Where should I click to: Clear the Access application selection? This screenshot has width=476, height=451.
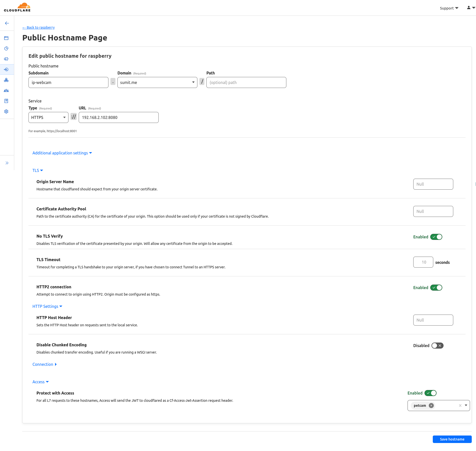tap(460, 406)
